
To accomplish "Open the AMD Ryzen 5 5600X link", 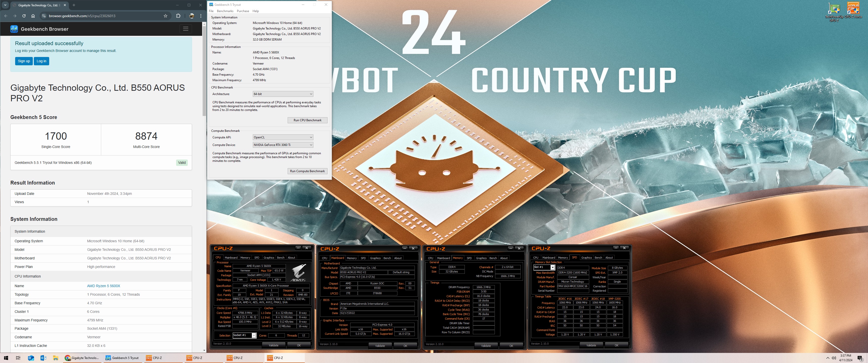I will tap(103, 286).
